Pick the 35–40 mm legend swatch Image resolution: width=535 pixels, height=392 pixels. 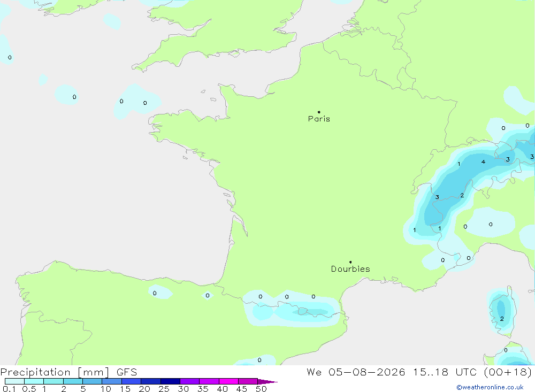click(209, 381)
